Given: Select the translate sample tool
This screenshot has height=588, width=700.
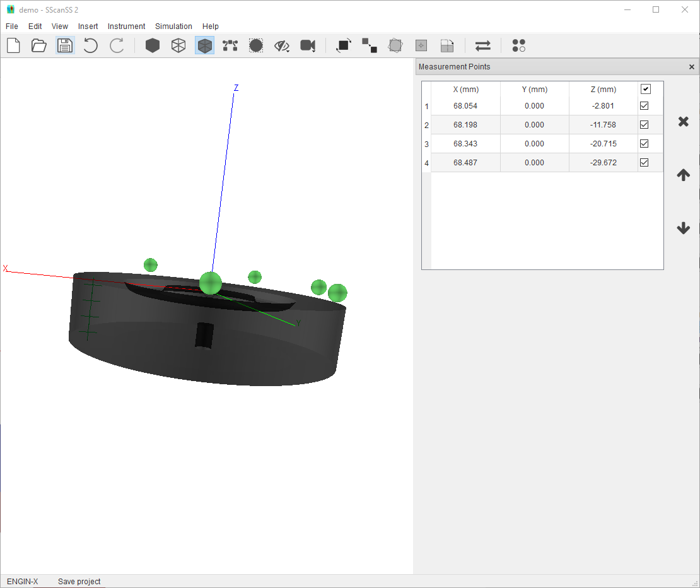Looking at the screenshot, I should point(369,45).
